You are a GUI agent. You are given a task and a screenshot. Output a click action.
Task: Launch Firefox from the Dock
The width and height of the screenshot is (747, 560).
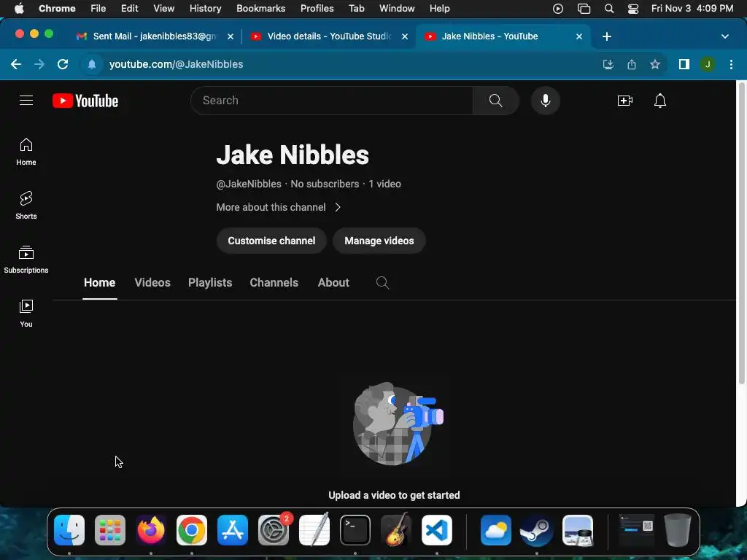[x=151, y=530]
